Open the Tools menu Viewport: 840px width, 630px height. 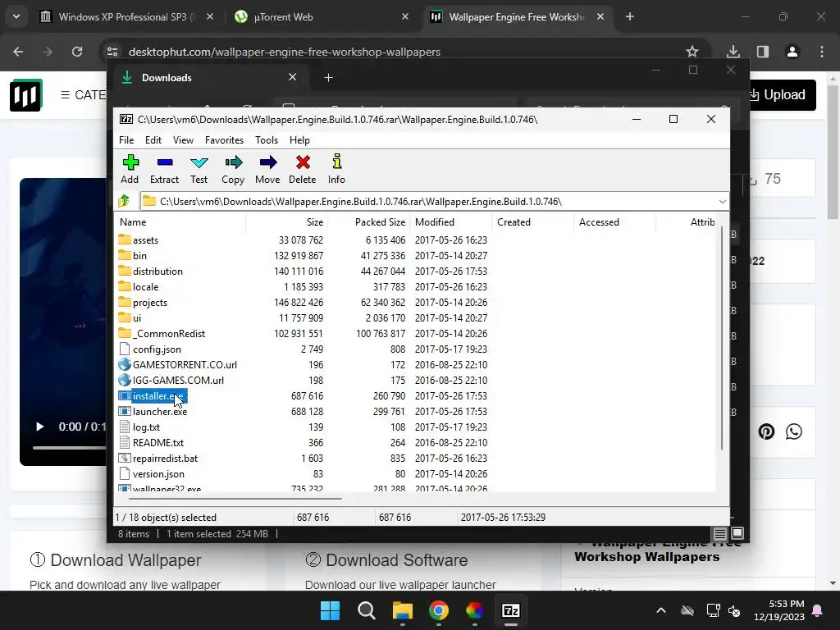tap(267, 139)
